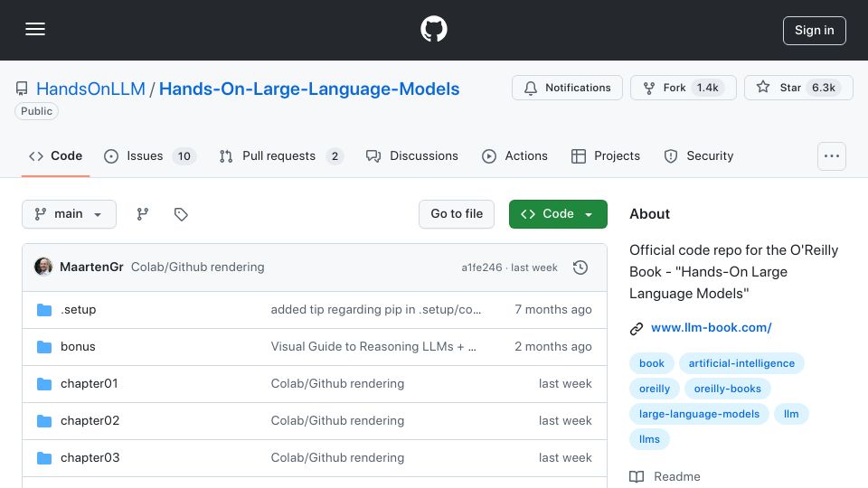Open Hands-On-Large-Language-Models repository link
Image resolution: width=868 pixels, height=488 pixels.
(x=309, y=89)
